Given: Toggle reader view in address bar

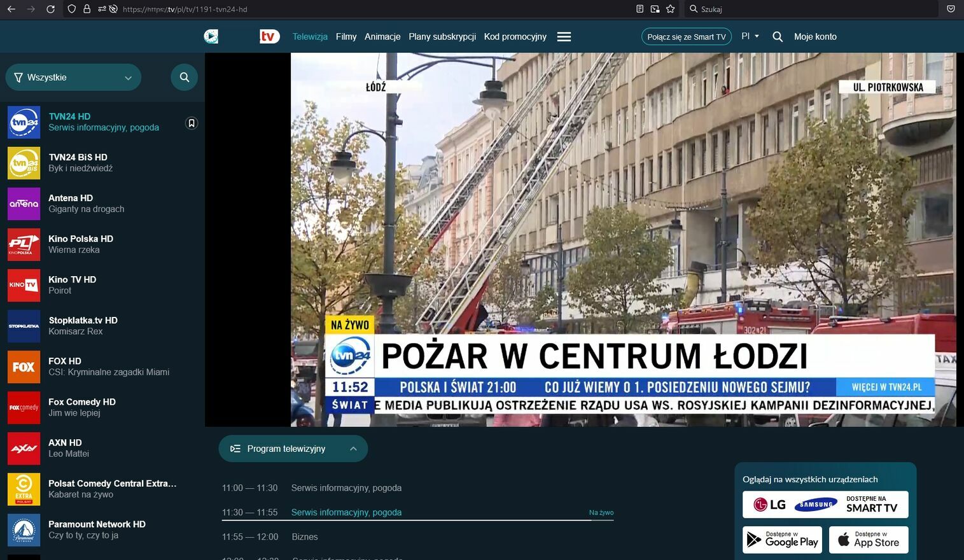Looking at the screenshot, I should click(639, 9).
